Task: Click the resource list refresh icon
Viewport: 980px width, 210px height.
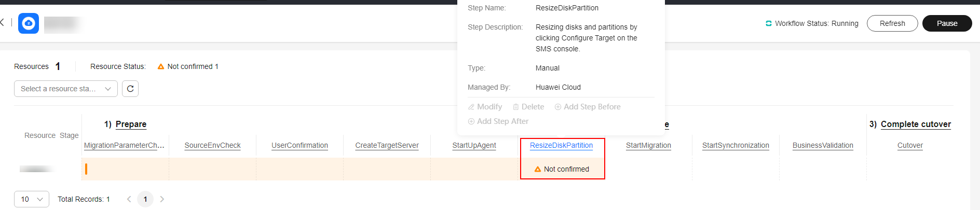Action: pos(130,89)
